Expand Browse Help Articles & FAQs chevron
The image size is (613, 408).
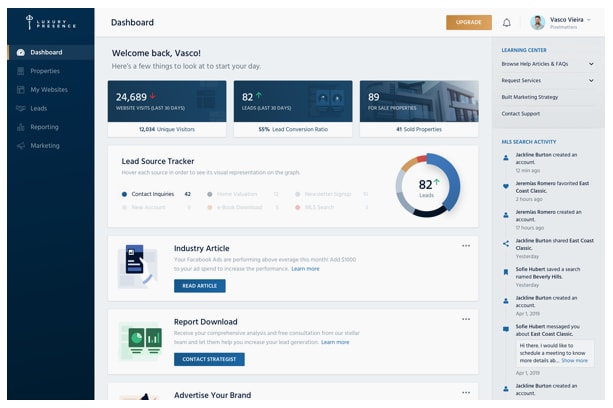click(591, 64)
